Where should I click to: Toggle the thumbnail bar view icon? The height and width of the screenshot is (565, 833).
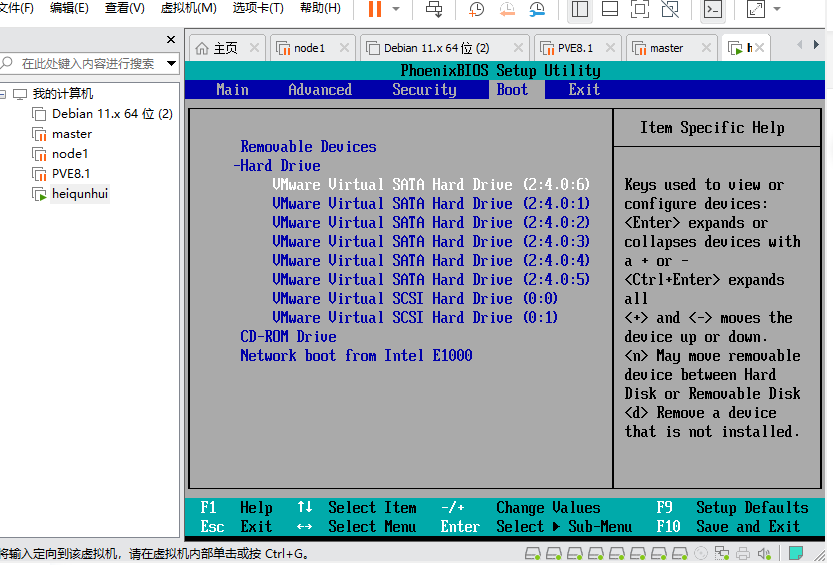(610, 9)
